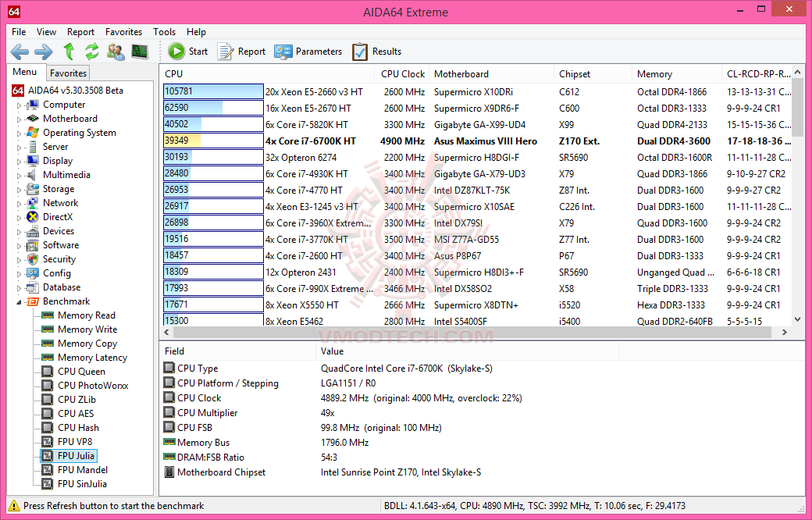This screenshot has width=812, height=520.
Task: Select the Devices tree icon
Action: (33, 231)
